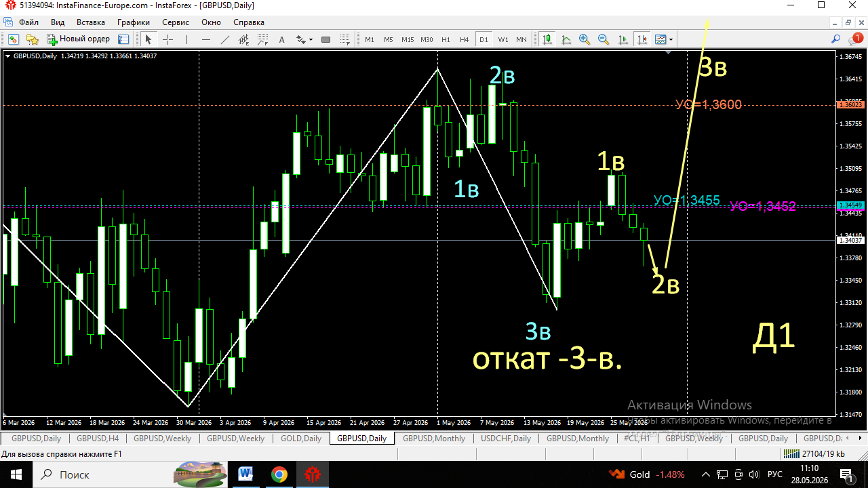Select the Cursor arrow tool

point(149,39)
